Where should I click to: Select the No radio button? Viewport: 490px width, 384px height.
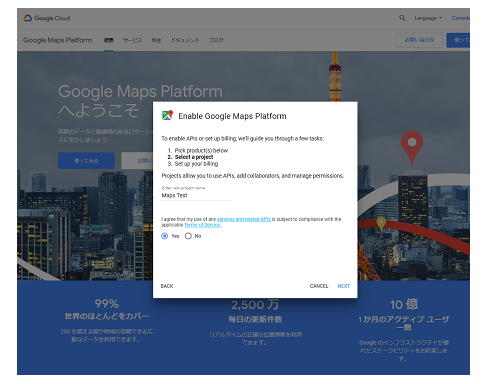pos(188,236)
